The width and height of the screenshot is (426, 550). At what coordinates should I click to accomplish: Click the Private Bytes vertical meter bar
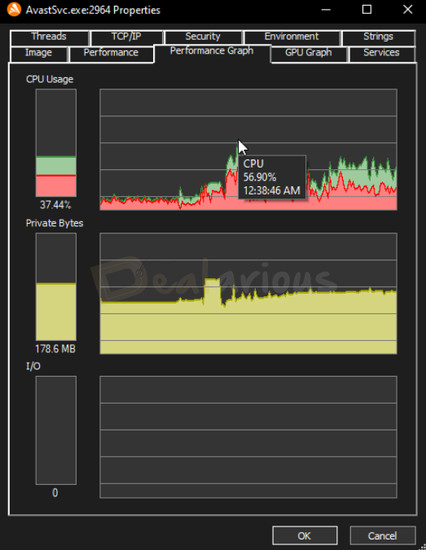[56, 287]
